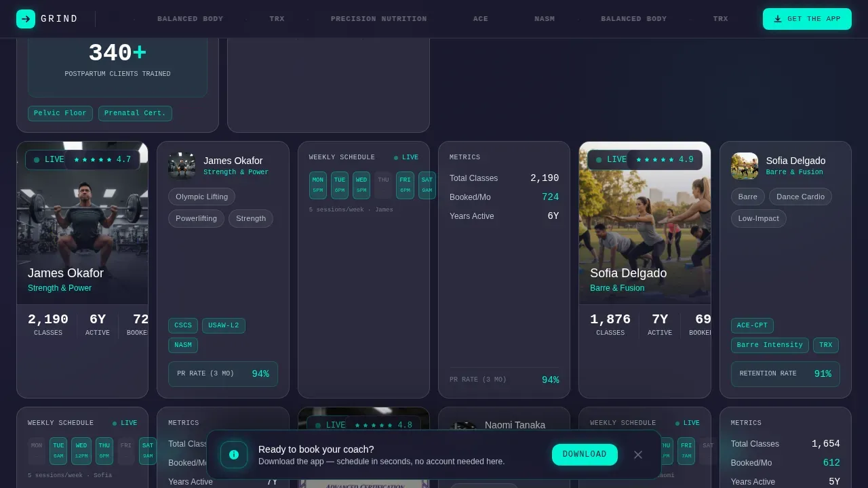Click the 4.8 star rating badge
The width and height of the screenshot is (868, 488).
(384, 425)
